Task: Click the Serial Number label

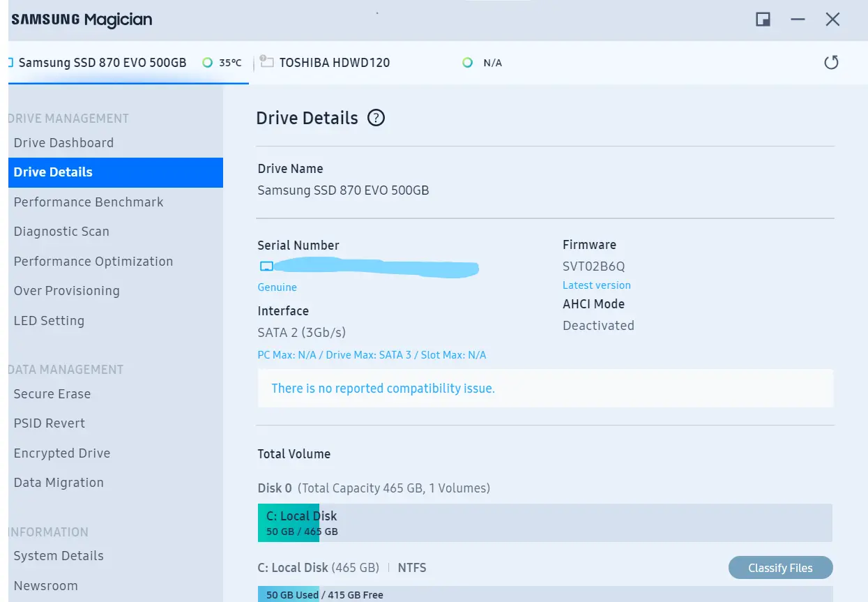Action: (x=298, y=246)
